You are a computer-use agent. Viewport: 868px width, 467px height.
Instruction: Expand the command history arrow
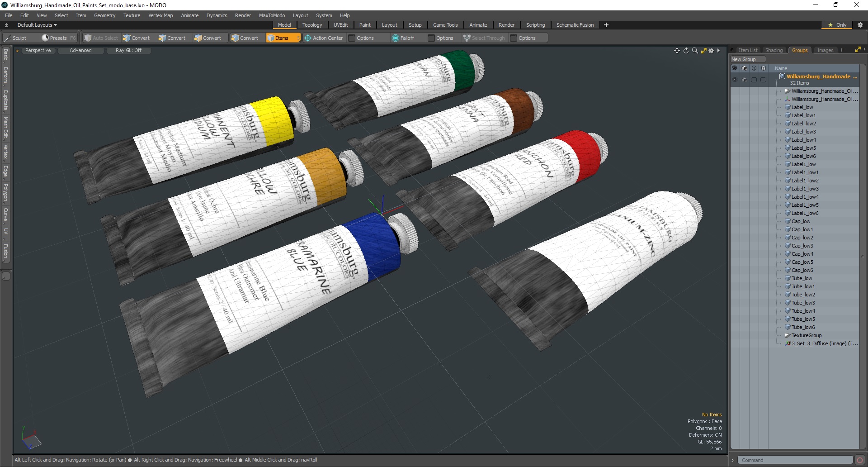tap(733, 460)
